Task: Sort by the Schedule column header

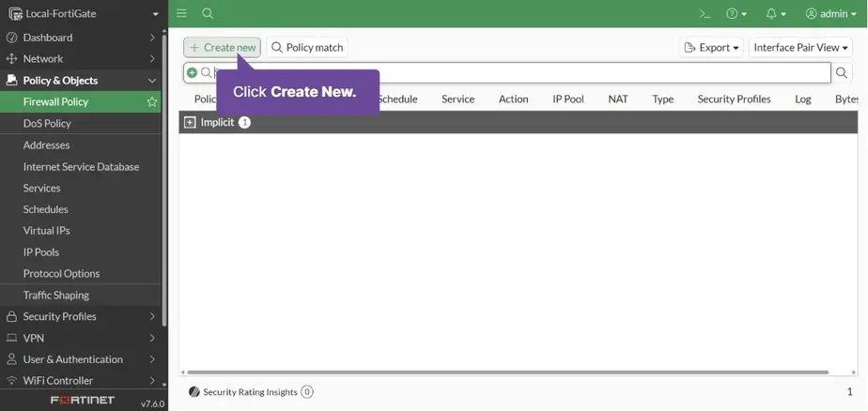Action: (397, 99)
